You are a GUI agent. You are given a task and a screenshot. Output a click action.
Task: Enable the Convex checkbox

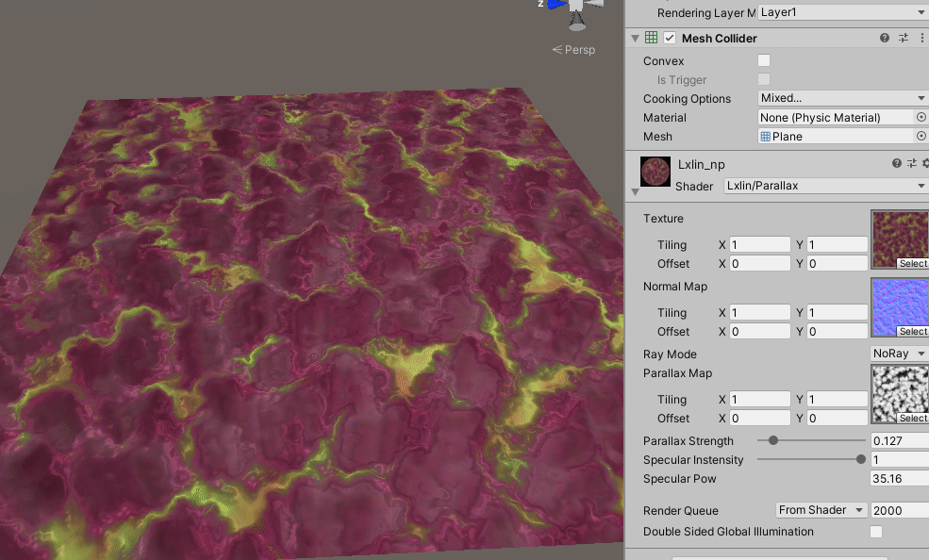coord(764,61)
